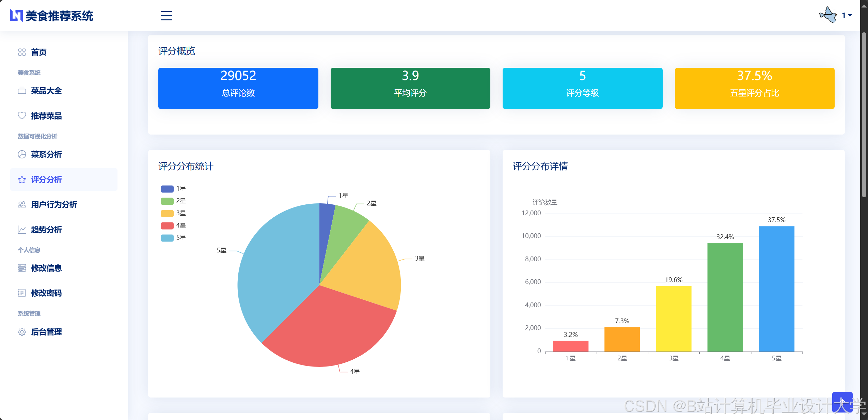Open the 菜品大全 menu item
This screenshot has height=420, width=868.
[46, 91]
